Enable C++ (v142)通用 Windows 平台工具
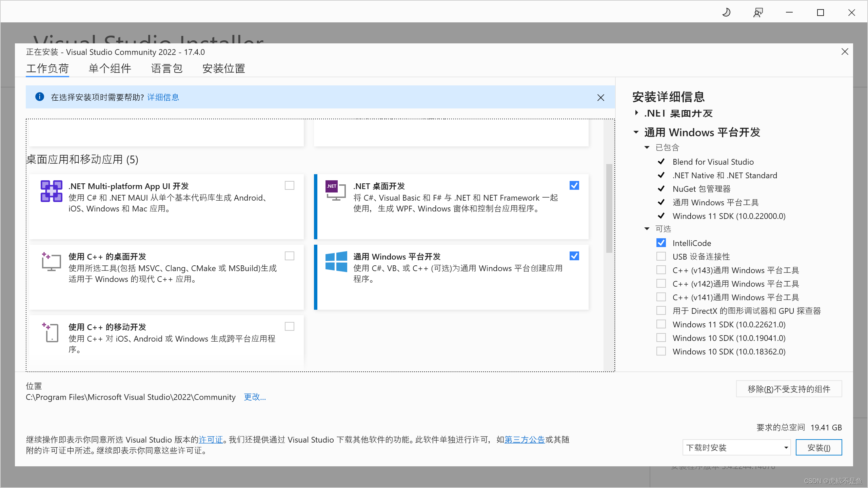Image resolution: width=868 pixels, height=488 pixels. pos(661,283)
